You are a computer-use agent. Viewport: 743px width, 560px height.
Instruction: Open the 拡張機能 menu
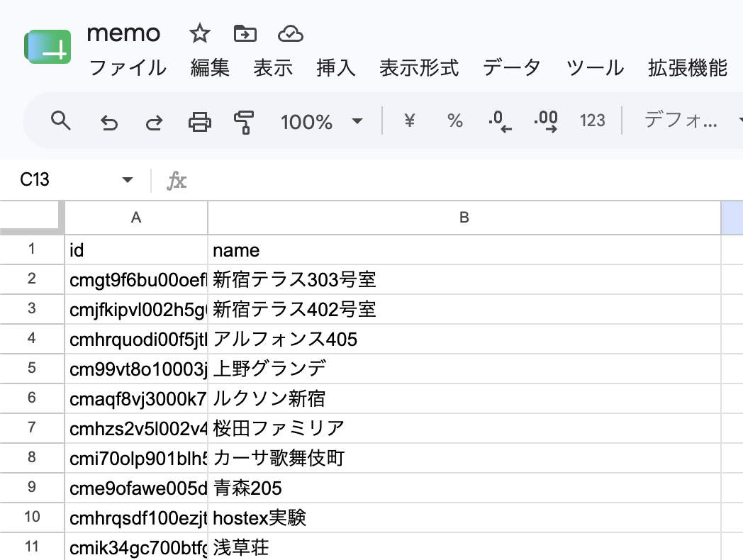click(x=688, y=68)
